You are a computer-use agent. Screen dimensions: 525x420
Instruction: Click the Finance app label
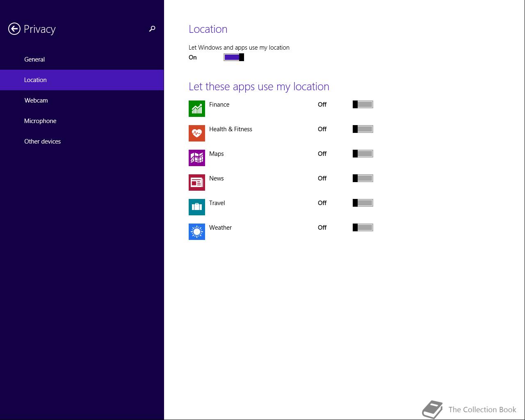coord(219,105)
